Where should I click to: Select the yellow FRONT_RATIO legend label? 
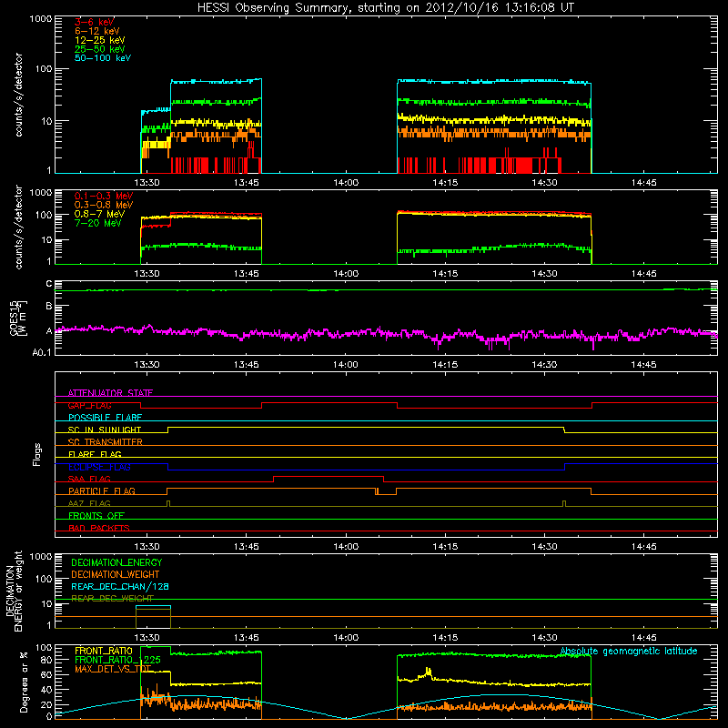tap(104, 651)
